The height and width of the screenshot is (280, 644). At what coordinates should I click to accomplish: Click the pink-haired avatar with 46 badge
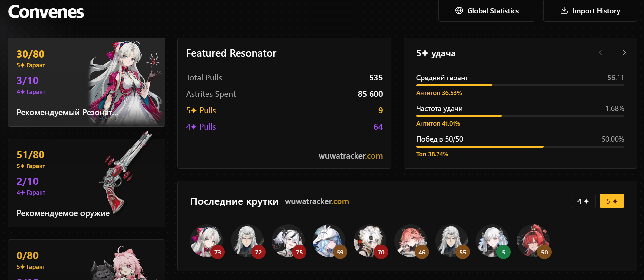411,241
